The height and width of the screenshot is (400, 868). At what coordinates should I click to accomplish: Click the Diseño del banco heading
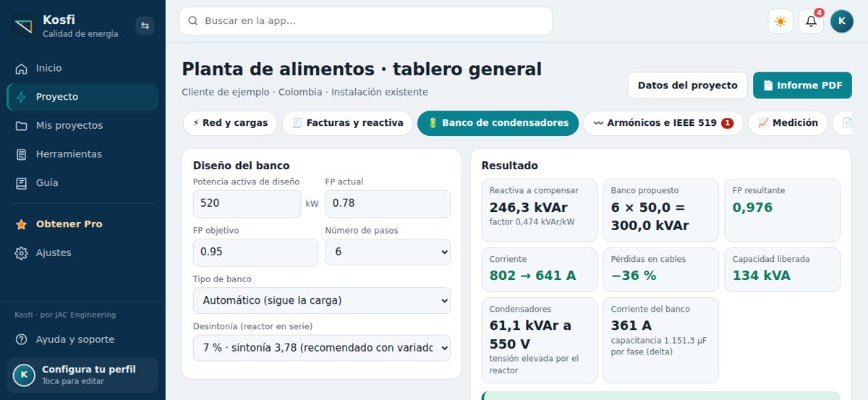click(x=242, y=166)
